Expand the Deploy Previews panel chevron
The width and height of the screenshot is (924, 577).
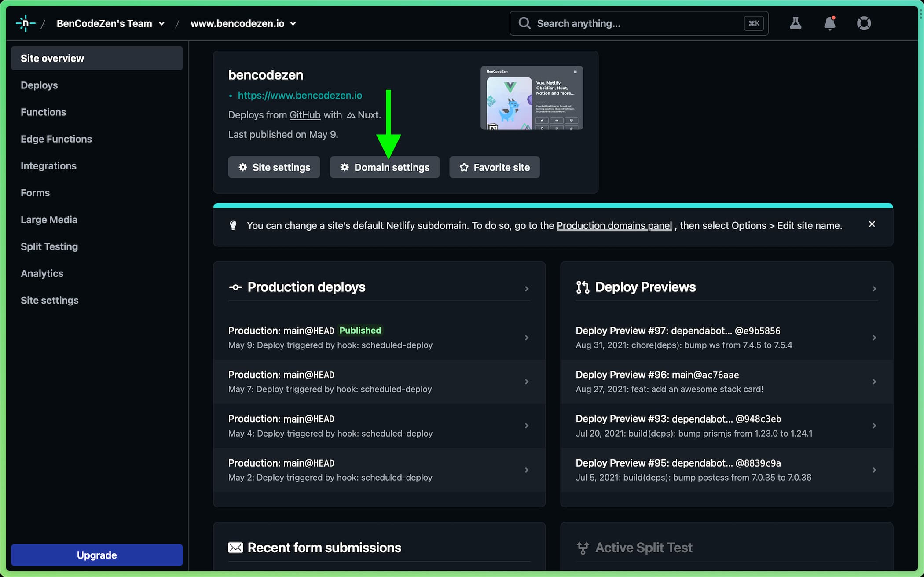[x=874, y=289]
